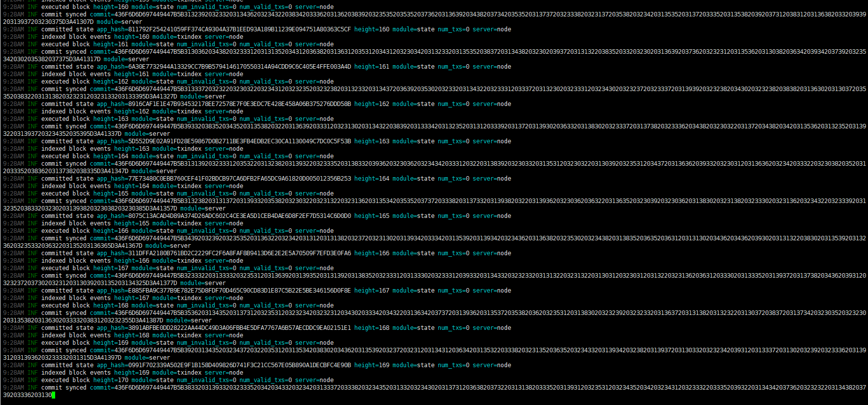This screenshot has width=868, height=405.
Task: Select the wrapped commit text ending 5D3A41317D
Action: coord(52,59)
